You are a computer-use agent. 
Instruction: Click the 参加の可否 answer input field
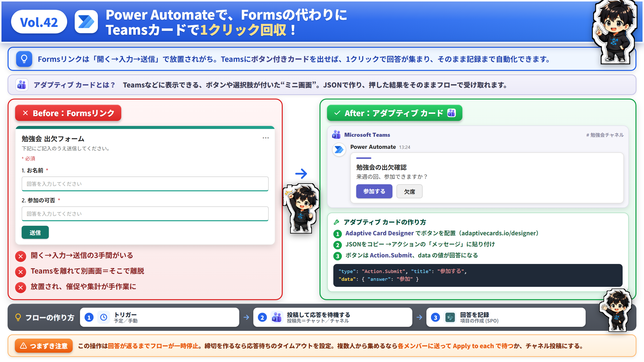click(145, 214)
